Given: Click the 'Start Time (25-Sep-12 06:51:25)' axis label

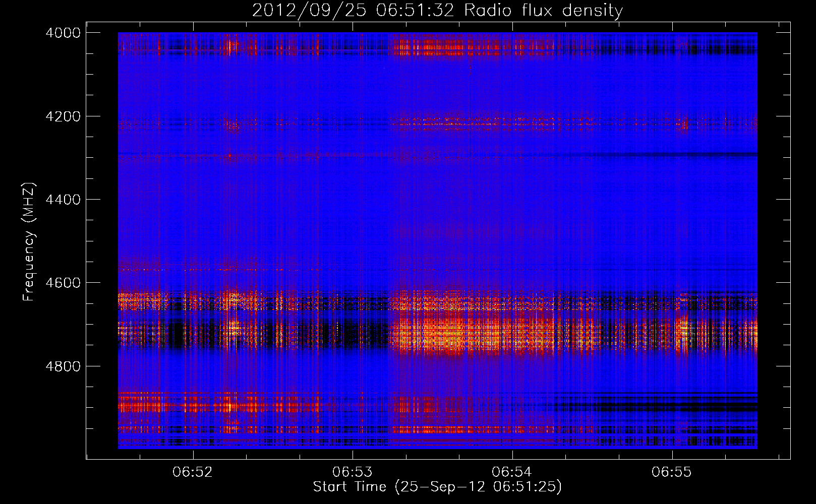Looking at the screenshot, I should coord(437,487).
